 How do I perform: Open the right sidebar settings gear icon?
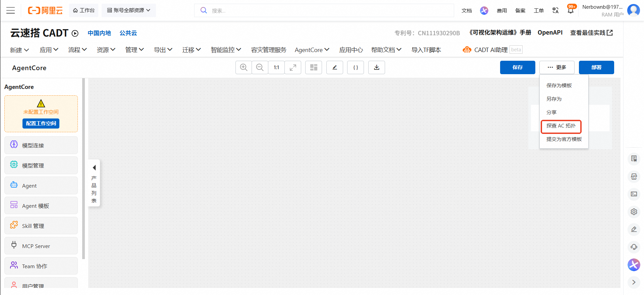[634, 212]
